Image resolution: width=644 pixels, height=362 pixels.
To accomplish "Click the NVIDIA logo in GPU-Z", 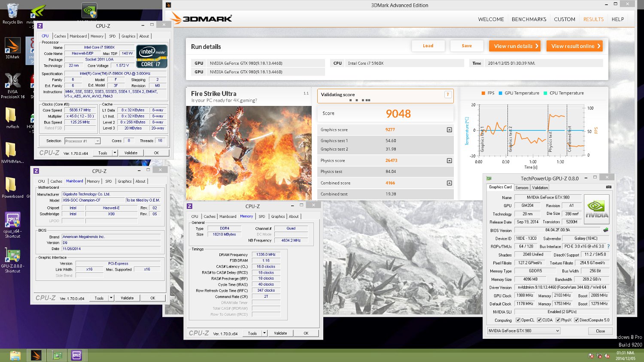I will click(597, 209).
